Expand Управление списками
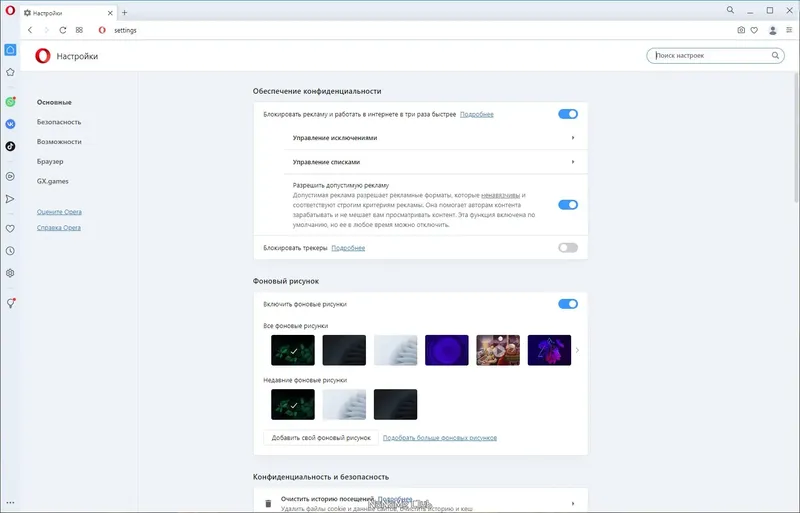Image resolution: width=800 pixels, height=513 pixels. 435,162
